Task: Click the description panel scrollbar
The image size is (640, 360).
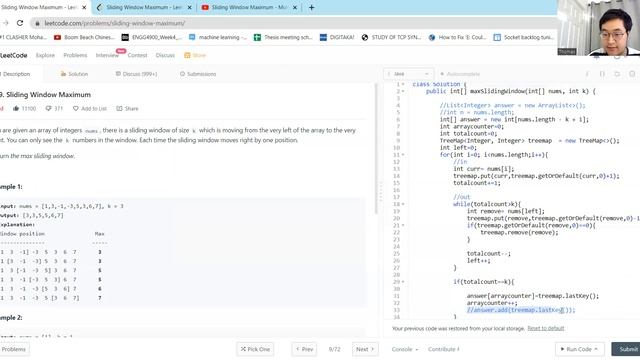Action: (376, 149)
